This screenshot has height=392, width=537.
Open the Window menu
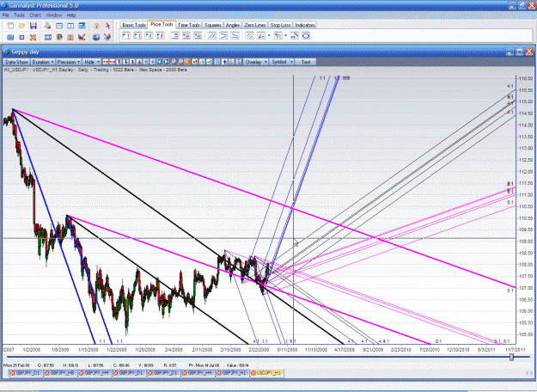coord(53,15)
